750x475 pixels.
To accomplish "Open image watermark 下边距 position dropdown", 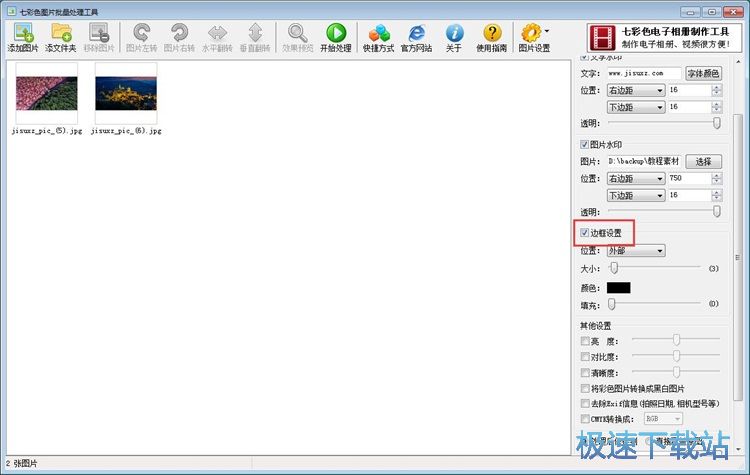I will coord(636,196).
